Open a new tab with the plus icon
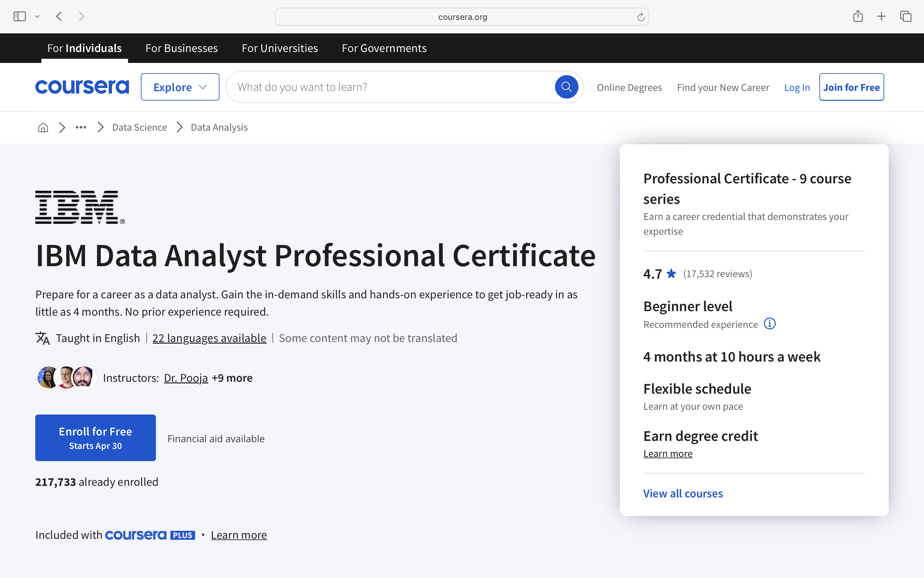This screenshot has width=924, height=578. [x=881, y=16]
